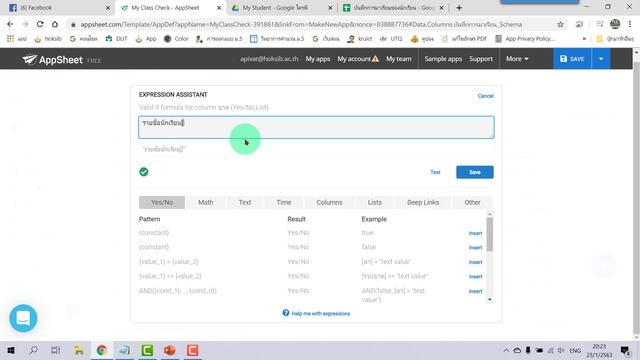Open the hoksib bookmark

pyautogui.click(x=48, y=39)
